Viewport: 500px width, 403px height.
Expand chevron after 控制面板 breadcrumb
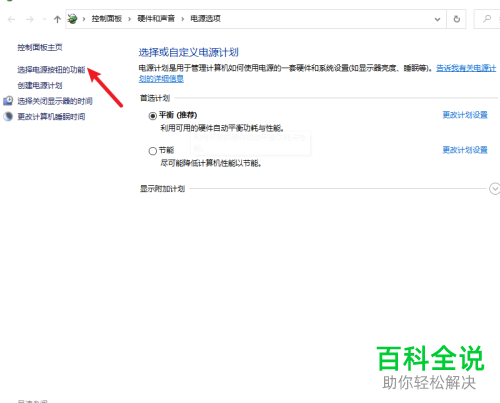point(130,19)
